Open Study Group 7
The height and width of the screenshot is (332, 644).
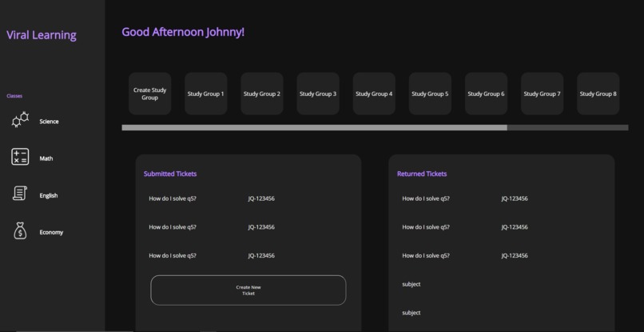(x=543, y=94)
